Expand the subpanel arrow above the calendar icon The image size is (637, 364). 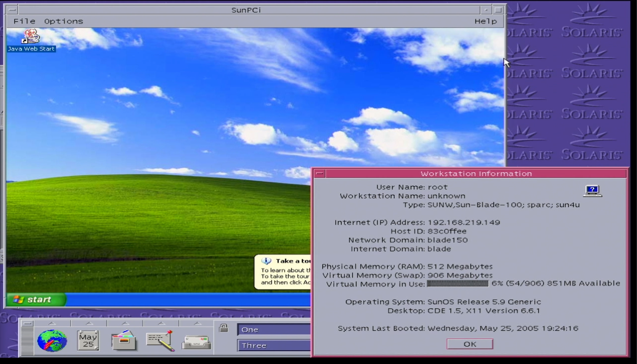(89, 324)
